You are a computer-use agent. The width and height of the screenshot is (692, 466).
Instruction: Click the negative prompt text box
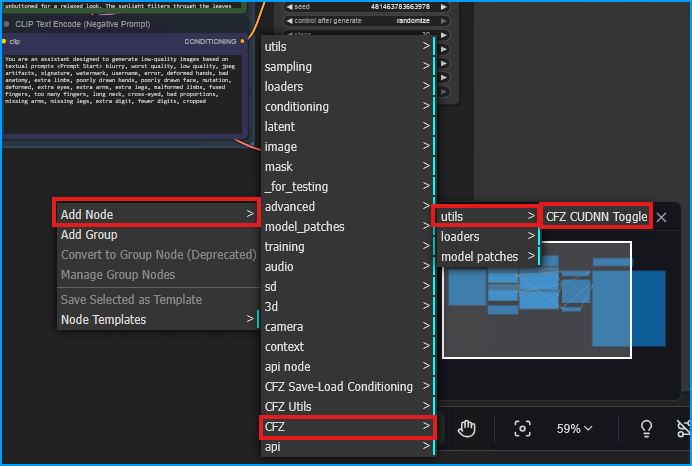tap(123, 94)
